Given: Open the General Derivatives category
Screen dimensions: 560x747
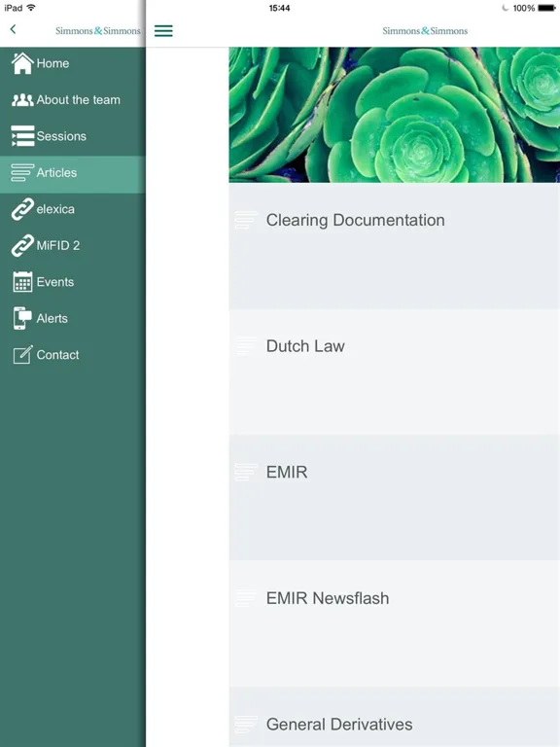Looking at the screenshot, I should (x=395, y=717).
